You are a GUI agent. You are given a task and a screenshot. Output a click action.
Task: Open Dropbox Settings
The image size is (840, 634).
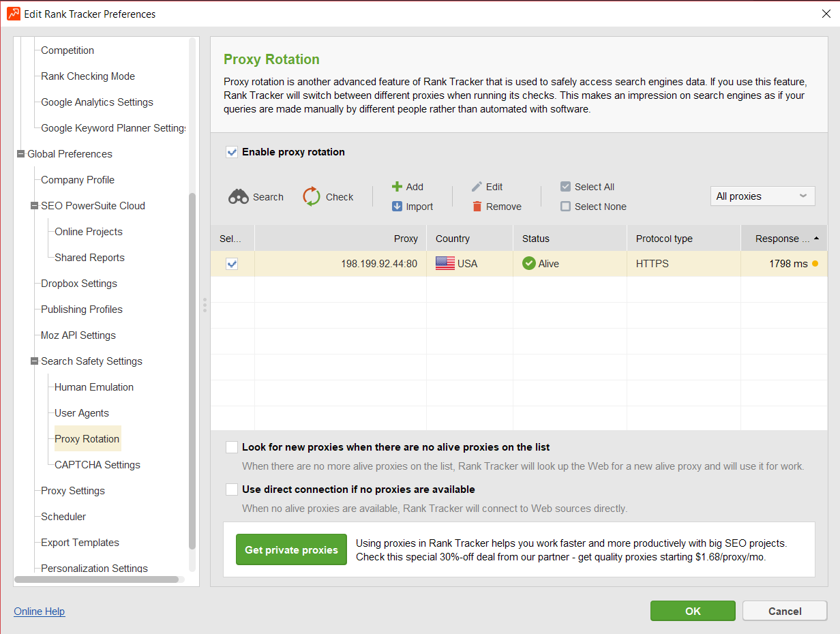click(79, 284)
